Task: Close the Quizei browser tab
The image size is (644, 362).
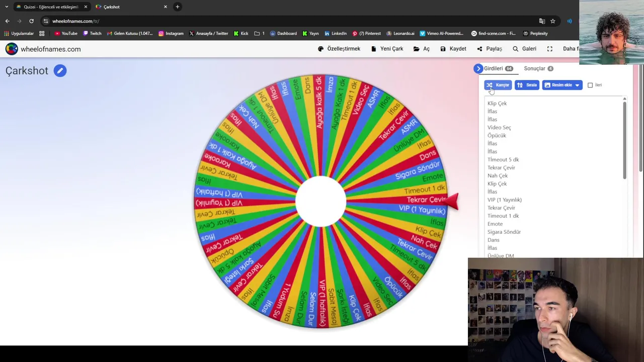Action: tap(86, 7)
